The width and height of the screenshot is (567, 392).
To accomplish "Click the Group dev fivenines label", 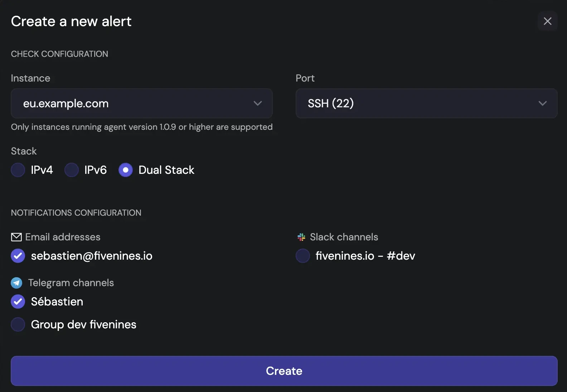I will click(83, 324).
